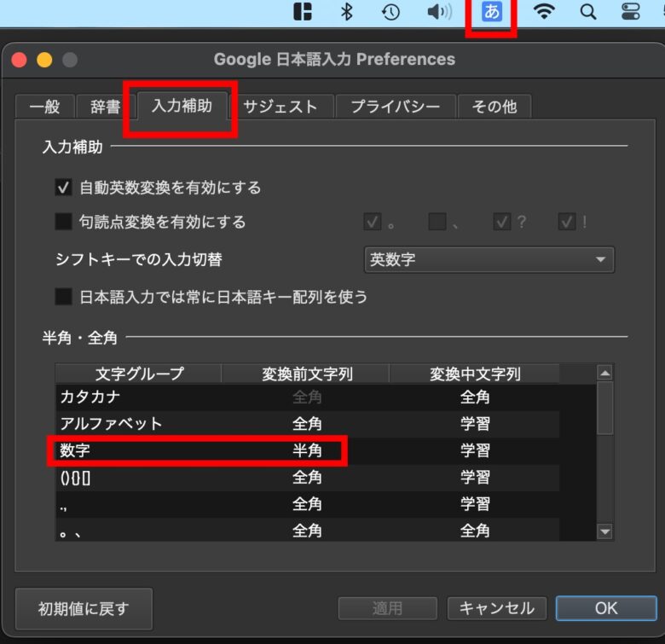Open the あ input source menu
The height and width of the screenshot is (644, 665).
pyautogui.click(x=492, y=11)
